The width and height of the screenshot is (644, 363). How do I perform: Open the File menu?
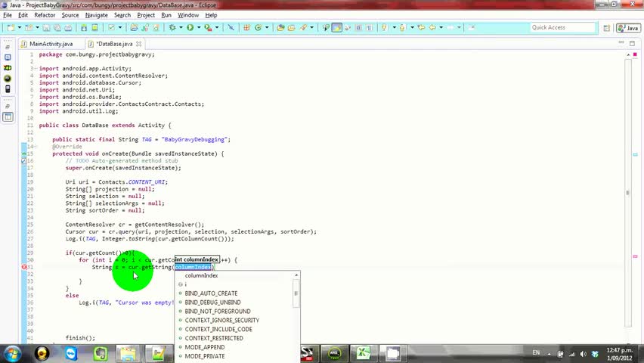click(x=8, y=15)
